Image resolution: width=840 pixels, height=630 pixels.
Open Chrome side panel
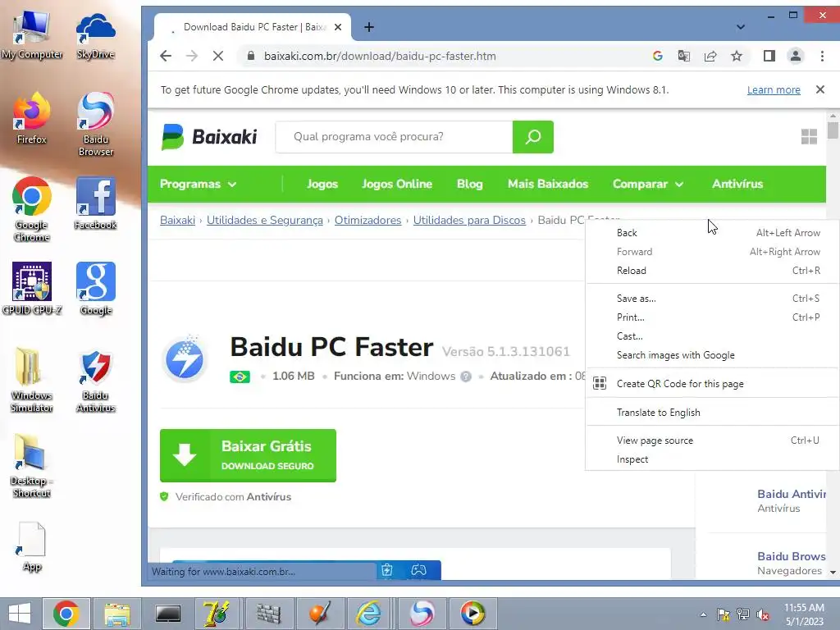769,56
